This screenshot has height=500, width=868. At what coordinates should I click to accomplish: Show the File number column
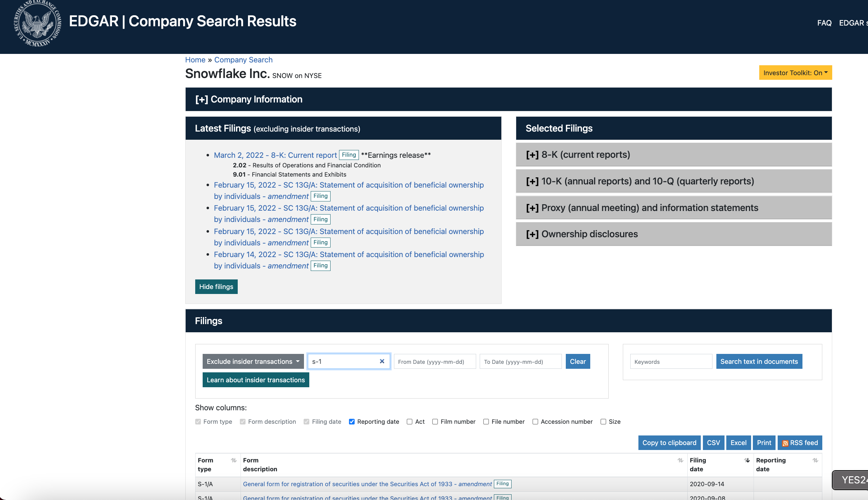pyautogui.click(x=486, y=422)
